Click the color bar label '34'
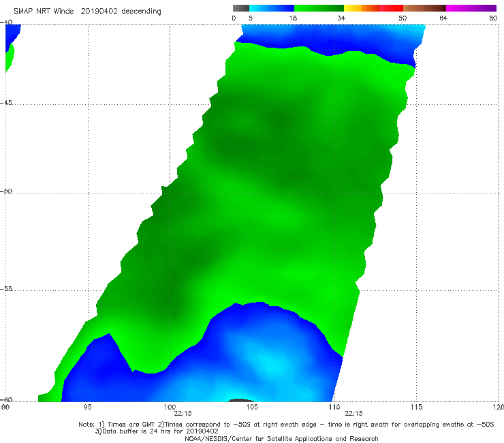The height and width of the screenshot is (443, 504). (x=341, y=18)
